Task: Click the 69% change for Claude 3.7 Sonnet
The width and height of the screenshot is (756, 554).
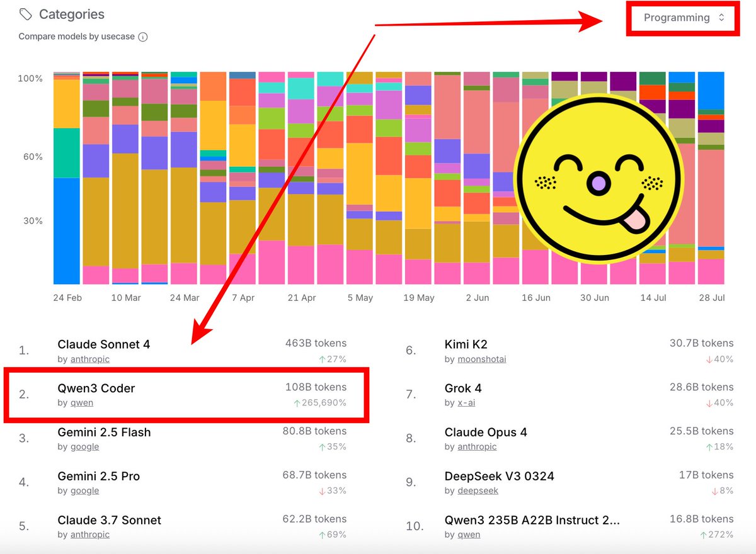Action: click(332, 535)
